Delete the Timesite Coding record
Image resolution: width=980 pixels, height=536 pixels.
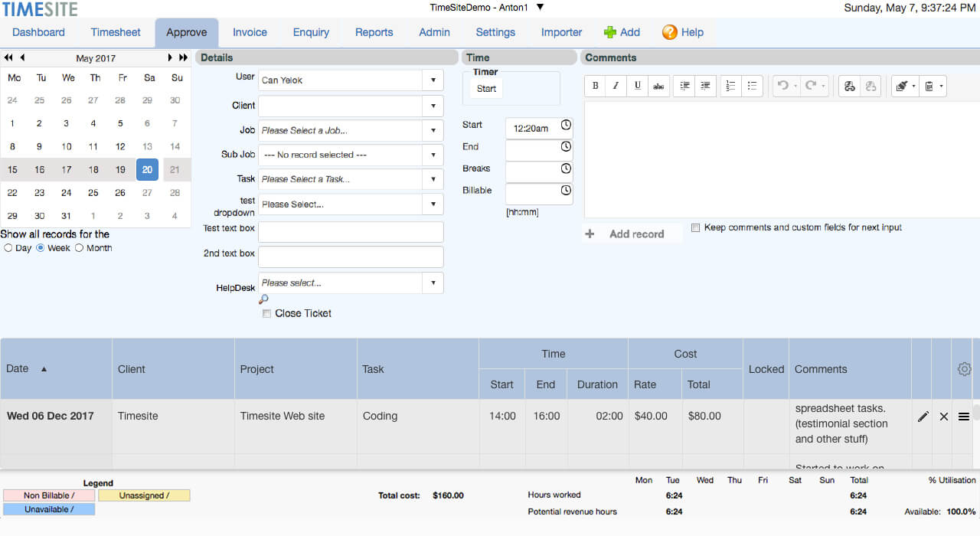coord(943,417)
